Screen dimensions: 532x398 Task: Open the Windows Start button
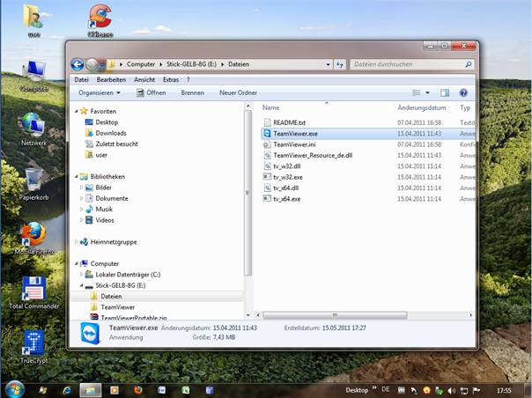[x=15, y=389]
